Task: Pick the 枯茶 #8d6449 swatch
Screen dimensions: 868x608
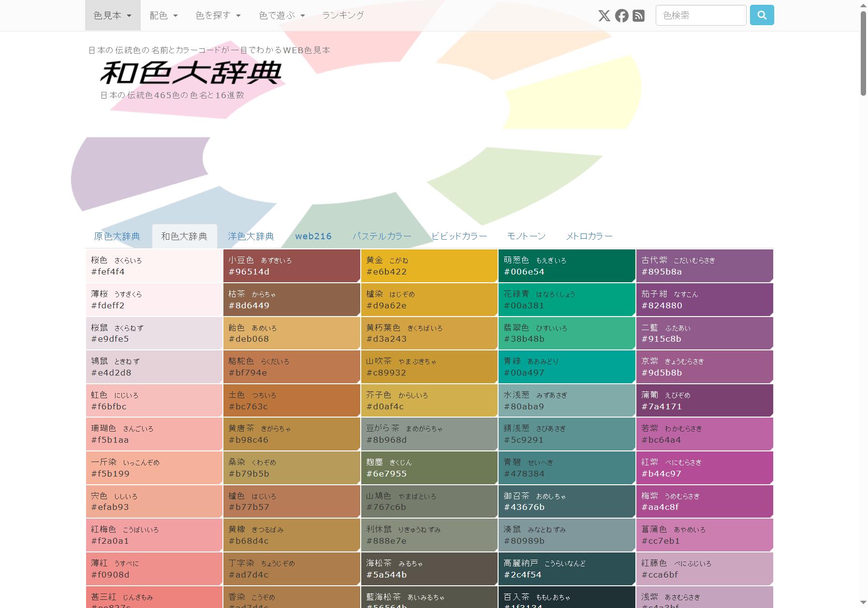Action: pyautogui.click(x=292, y=300)
